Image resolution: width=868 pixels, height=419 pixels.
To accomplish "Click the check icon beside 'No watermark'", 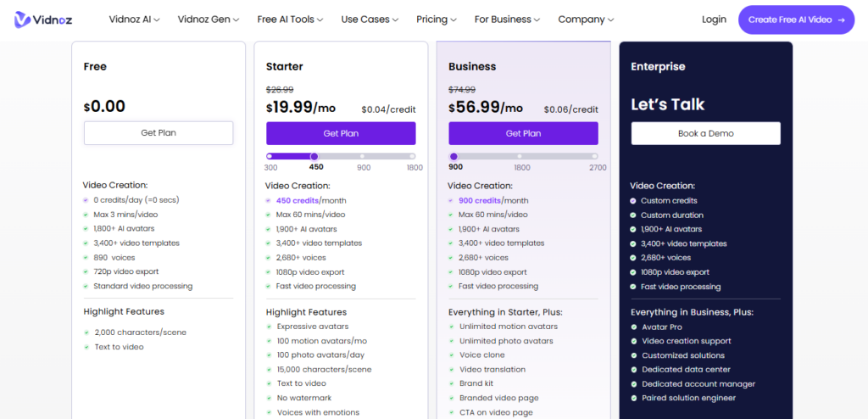I will [x=269, y=398].
